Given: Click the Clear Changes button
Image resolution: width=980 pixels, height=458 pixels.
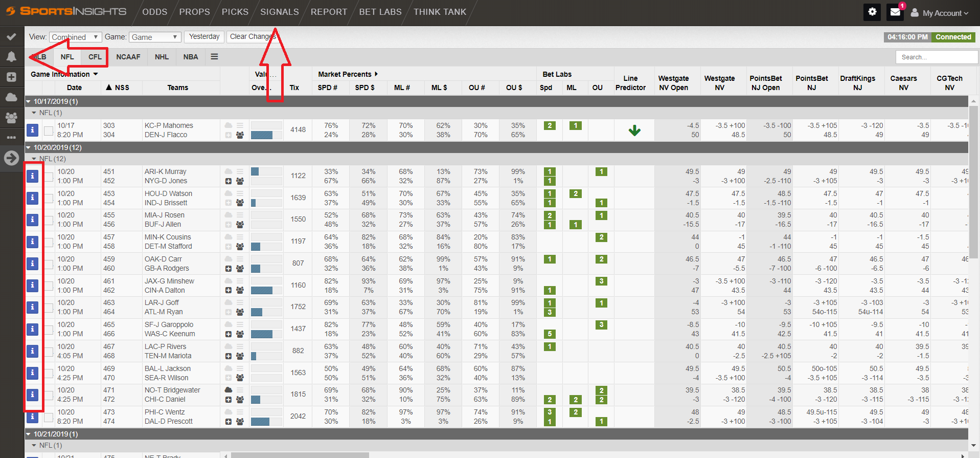Looking at the screenshot, I should pyautogui.click(x=253, y=37).
